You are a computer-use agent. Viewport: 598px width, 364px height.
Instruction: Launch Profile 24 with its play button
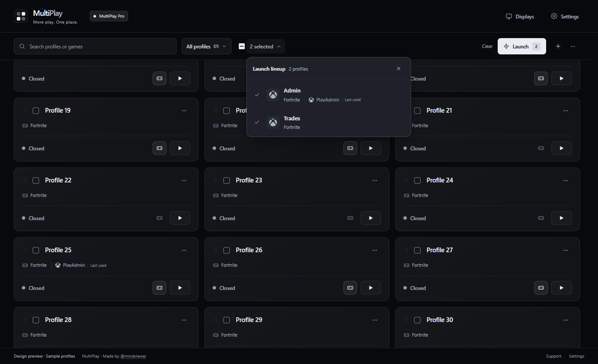click(x=562, y=218)
